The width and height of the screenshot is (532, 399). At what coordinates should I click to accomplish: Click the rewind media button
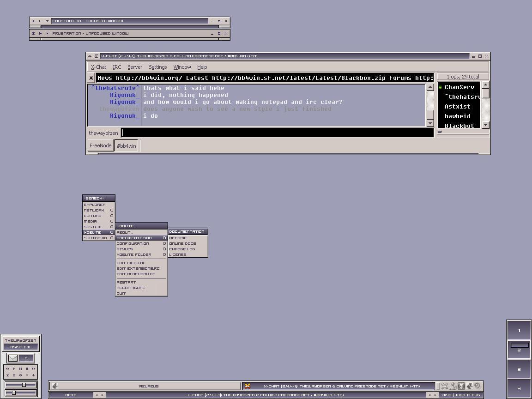tap(7, 369)
